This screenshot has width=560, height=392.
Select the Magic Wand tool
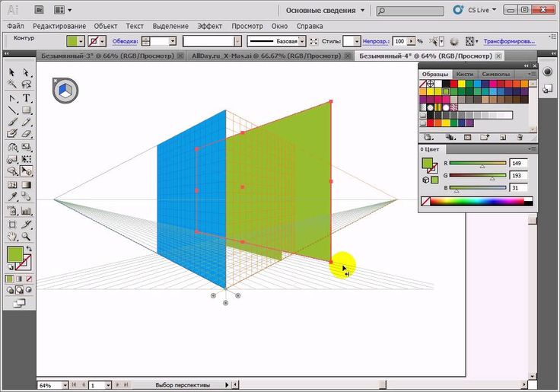click(x=11, y=84)
